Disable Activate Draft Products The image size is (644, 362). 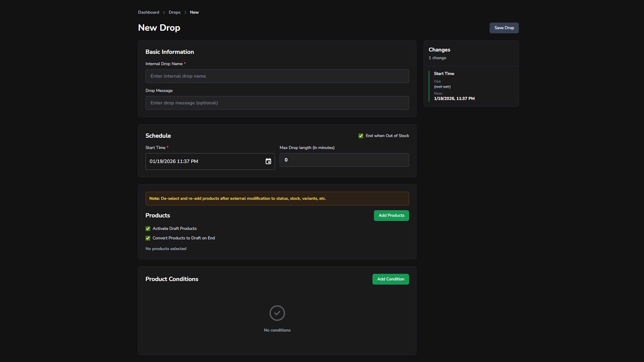(x=148, y=228)
